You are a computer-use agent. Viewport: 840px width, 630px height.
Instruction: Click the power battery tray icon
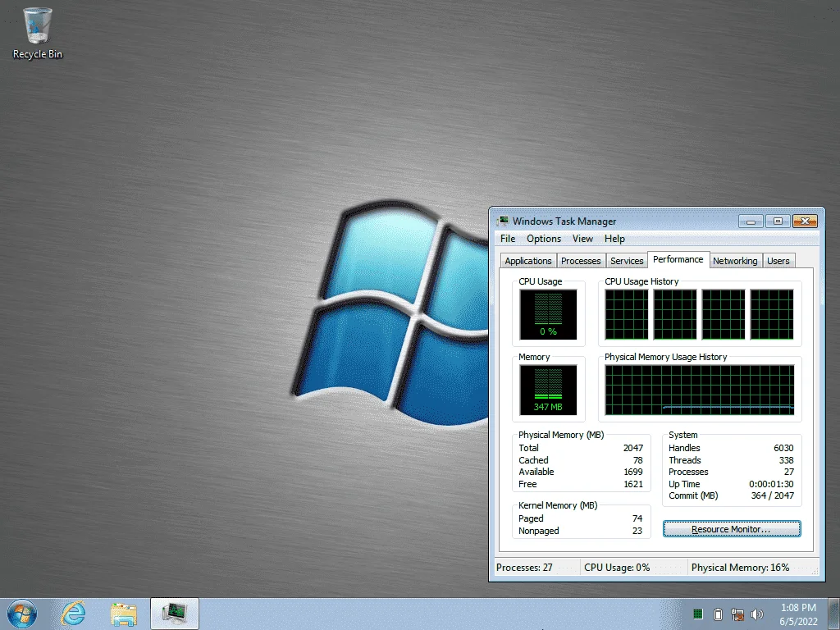718,614
